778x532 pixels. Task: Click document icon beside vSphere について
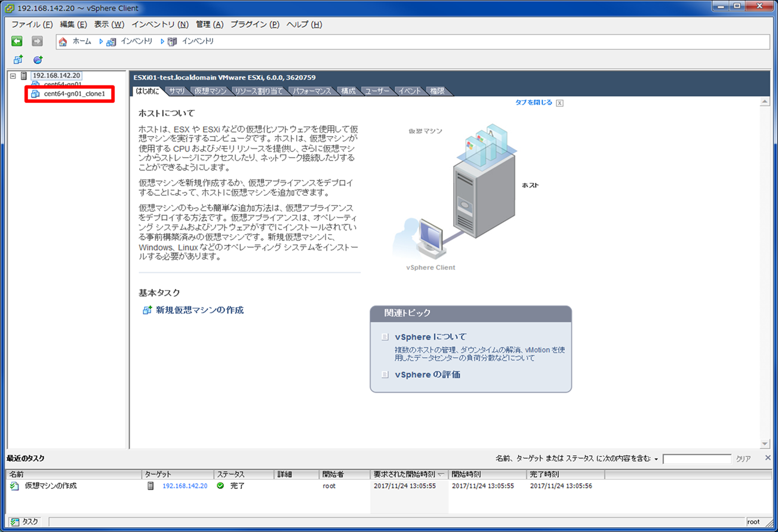pyautogui.click(x=385, y=337)
